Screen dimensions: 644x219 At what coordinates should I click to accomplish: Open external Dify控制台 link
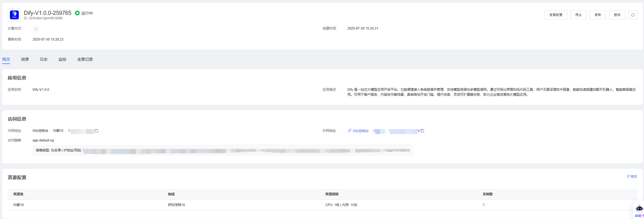coord(361,131)
